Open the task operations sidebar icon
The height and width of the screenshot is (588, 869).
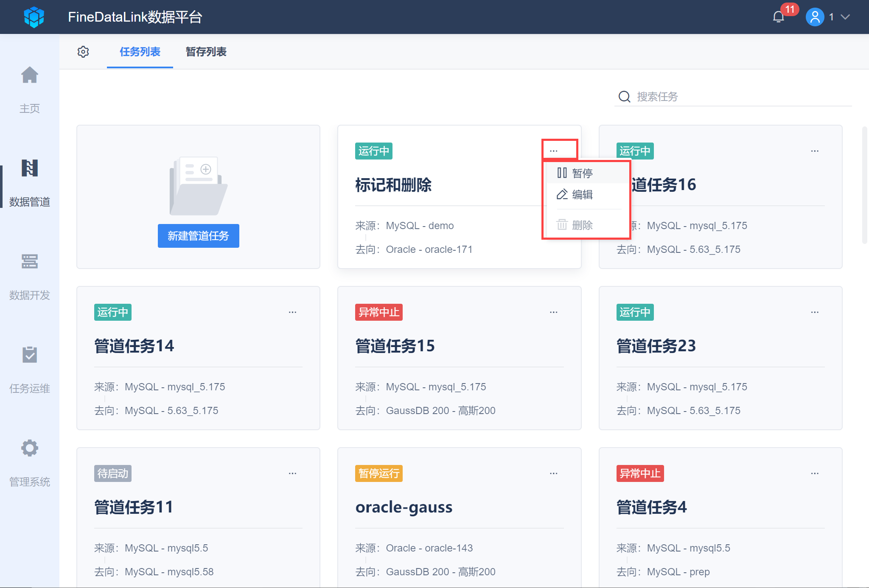[30, 355]
